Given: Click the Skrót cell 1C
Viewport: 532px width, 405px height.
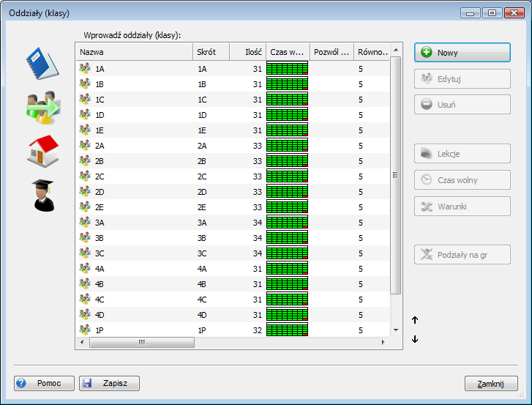Looking at the screenshot, I should (x=202, y=100).
